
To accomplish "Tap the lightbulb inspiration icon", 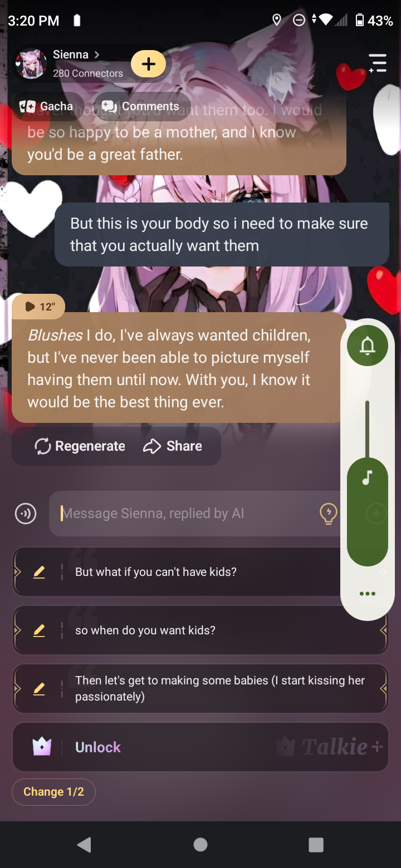I will [329, 514].
